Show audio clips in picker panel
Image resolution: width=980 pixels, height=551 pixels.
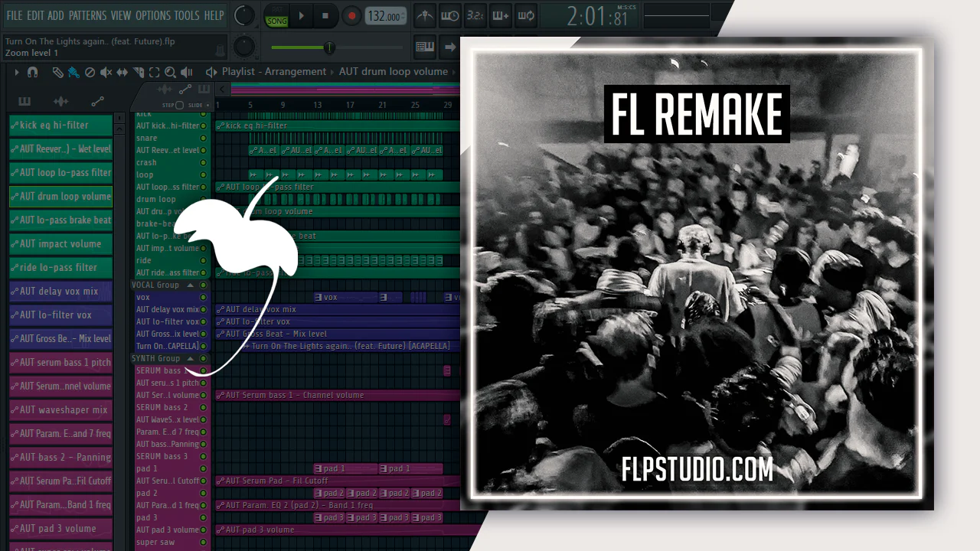pos(60,101)
